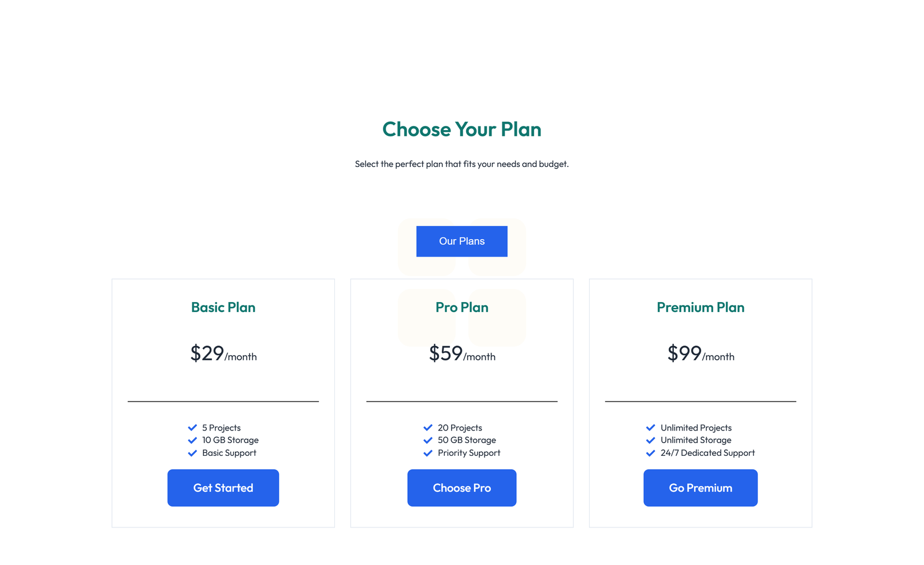Click "Get Started" on the Basic Plan
This screenshot has width=924, height=565.
pos(223,488)
